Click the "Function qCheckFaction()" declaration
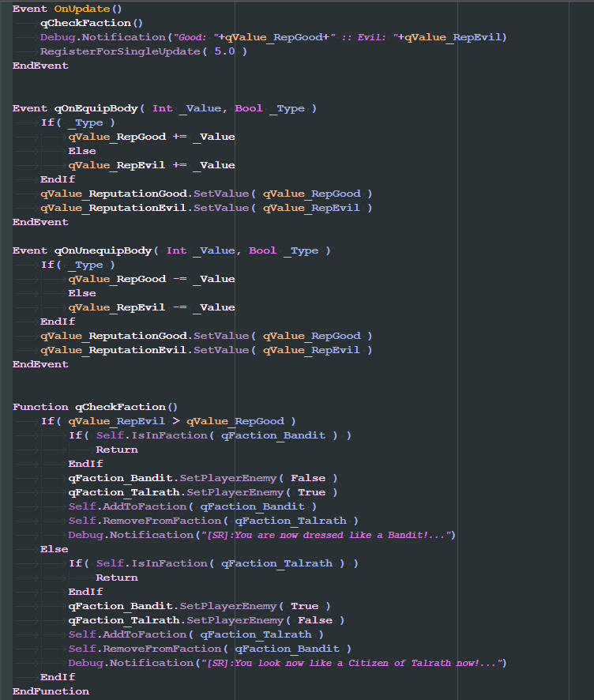The image size is (594, 700). [95, 407]
